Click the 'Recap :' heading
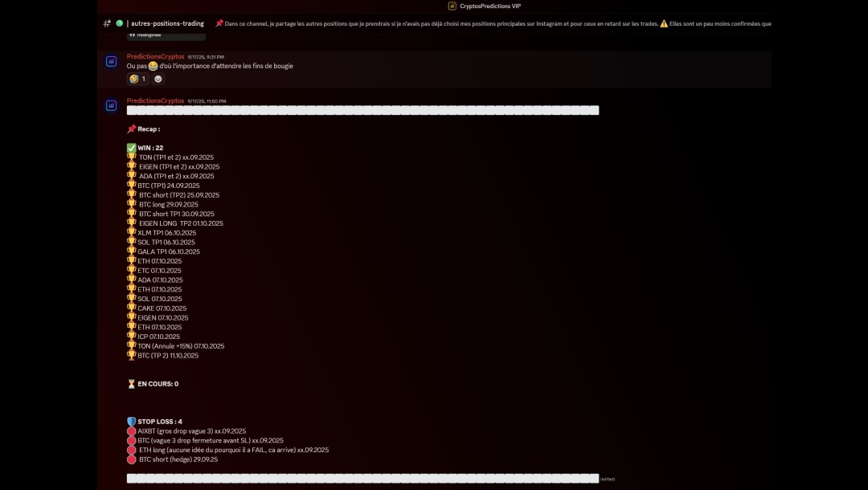The image size is (868, 490). [x=149, y=129]
